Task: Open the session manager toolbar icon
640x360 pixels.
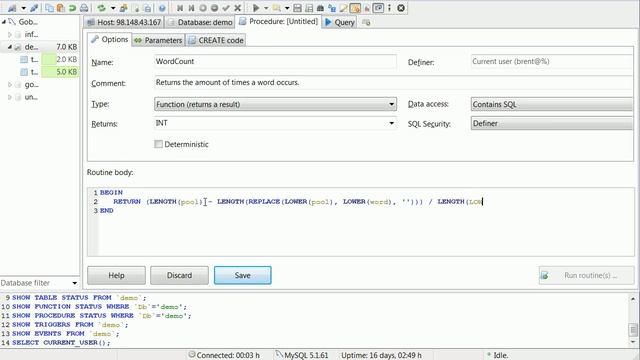Action: (12, 8)
